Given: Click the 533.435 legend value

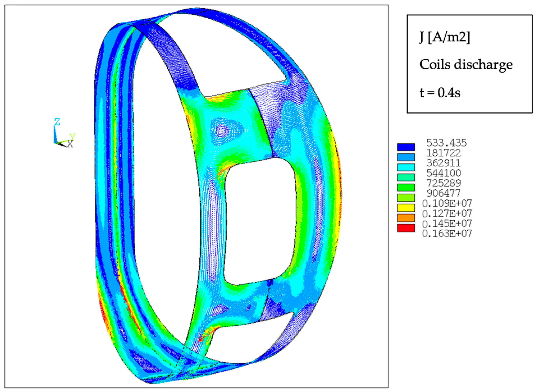Looking at the screenshot, I should click(446, 143).
